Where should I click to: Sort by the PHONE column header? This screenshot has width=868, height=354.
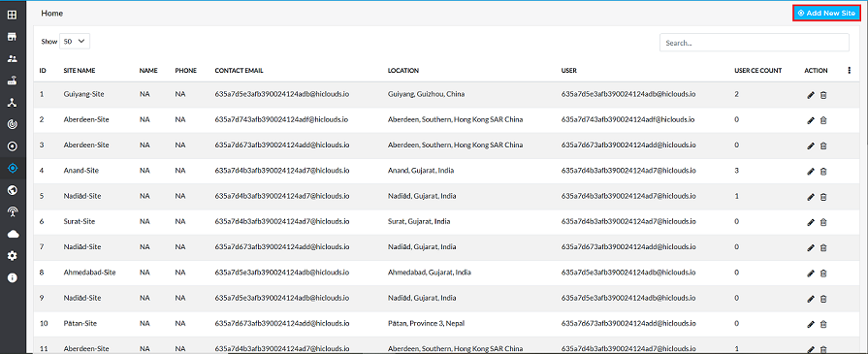click(186, 71)
